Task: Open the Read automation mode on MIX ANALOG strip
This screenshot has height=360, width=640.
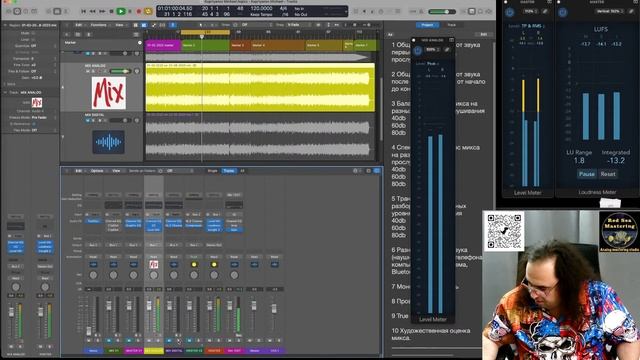Action: (153, 257)
